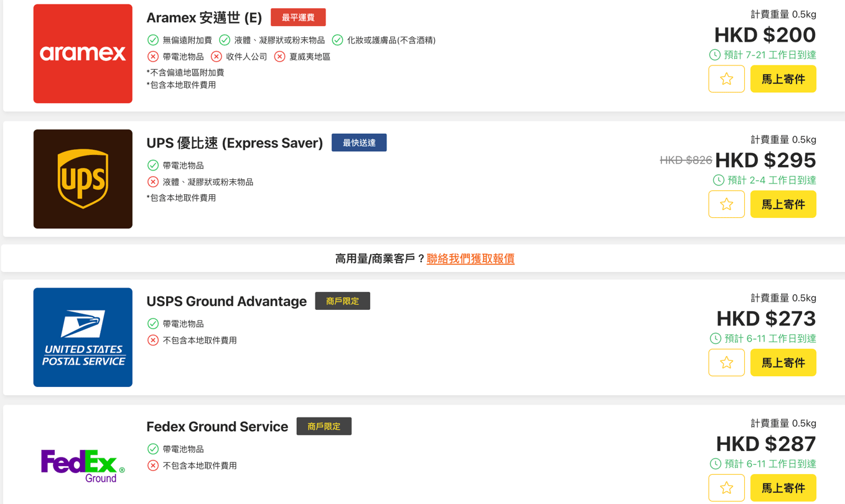Click the 最快送達 blue badge
This screenshot has height=504, width=845.
tap(359, 142)
